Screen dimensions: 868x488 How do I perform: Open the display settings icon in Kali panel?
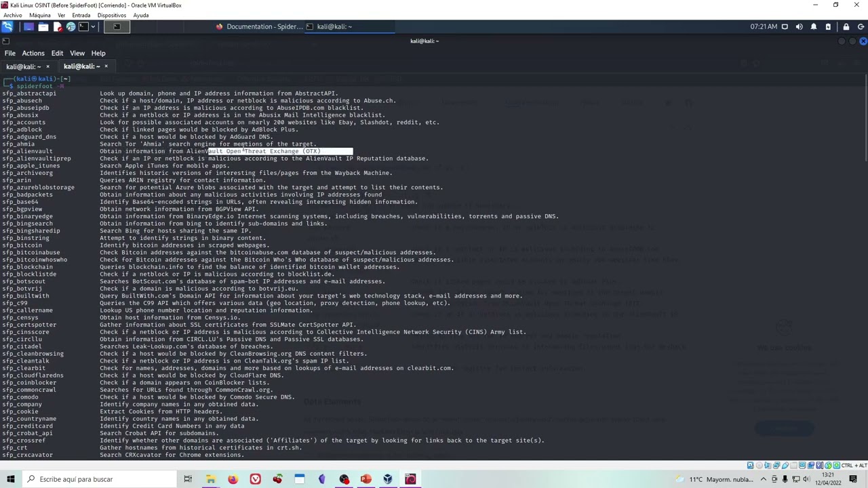[x=785, y=26]
